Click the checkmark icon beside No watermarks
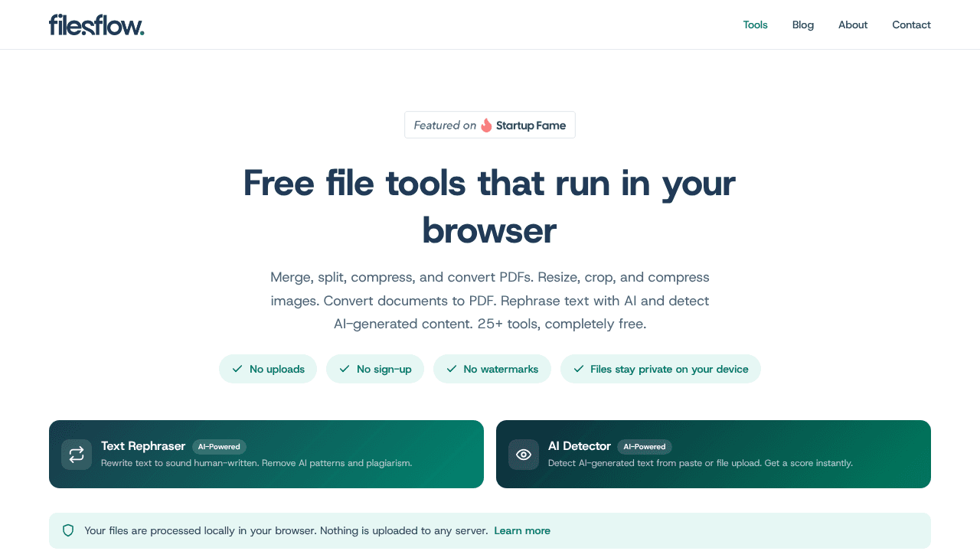Screen dimensions: 980x551 coord(452,369)
